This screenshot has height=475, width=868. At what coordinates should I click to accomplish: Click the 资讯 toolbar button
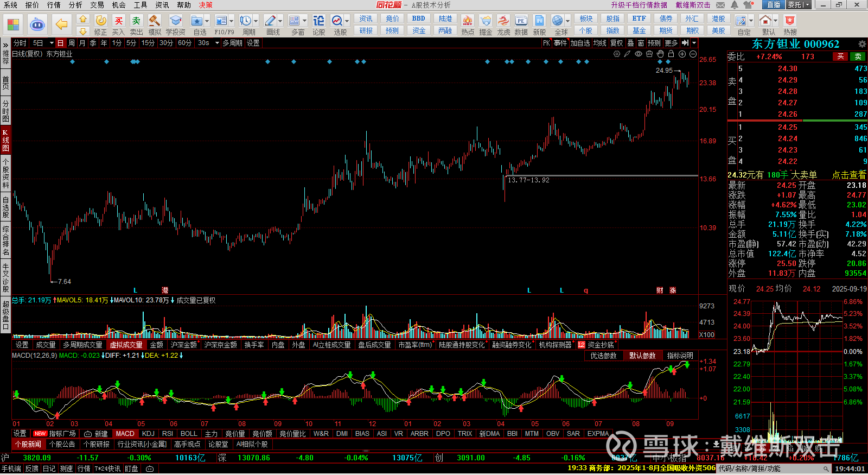366,18
